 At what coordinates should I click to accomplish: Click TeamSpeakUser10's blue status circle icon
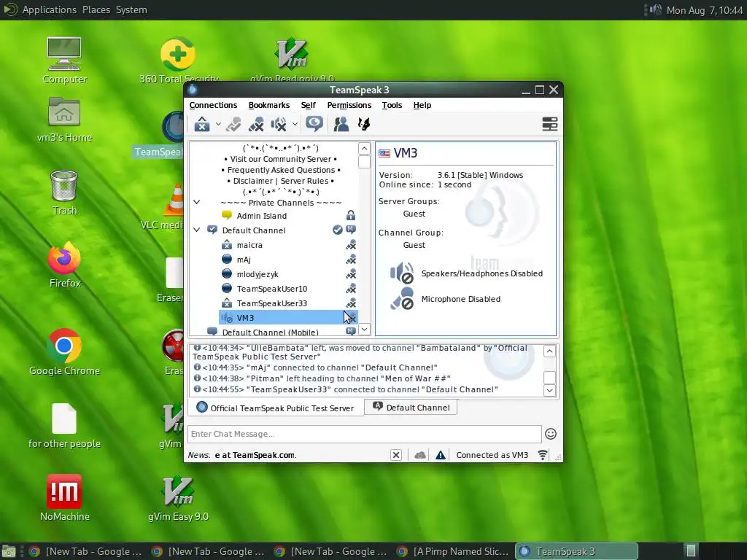227,289
